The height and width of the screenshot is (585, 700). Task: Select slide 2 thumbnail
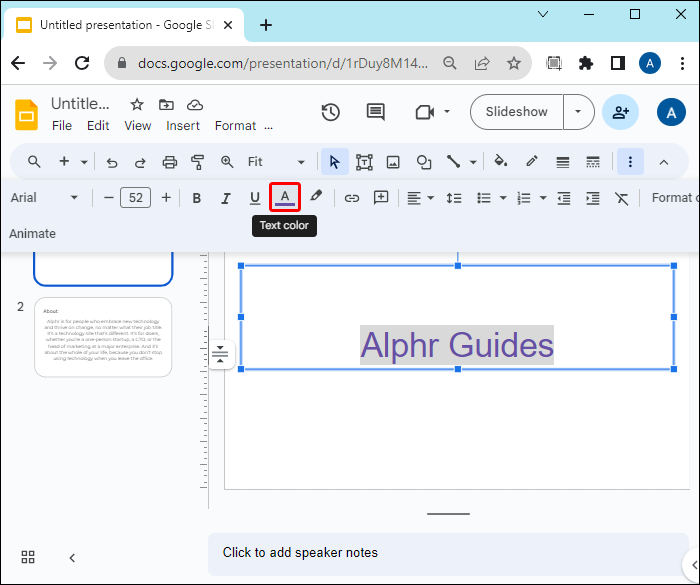click(x=103, y=337)
